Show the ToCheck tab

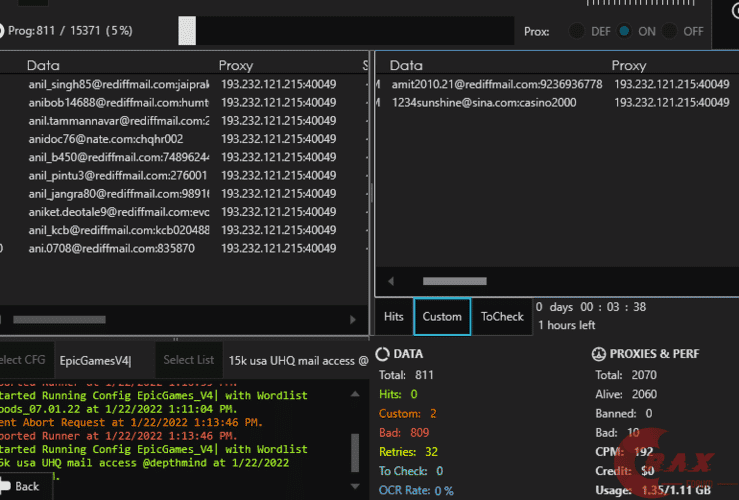[502, 317]
